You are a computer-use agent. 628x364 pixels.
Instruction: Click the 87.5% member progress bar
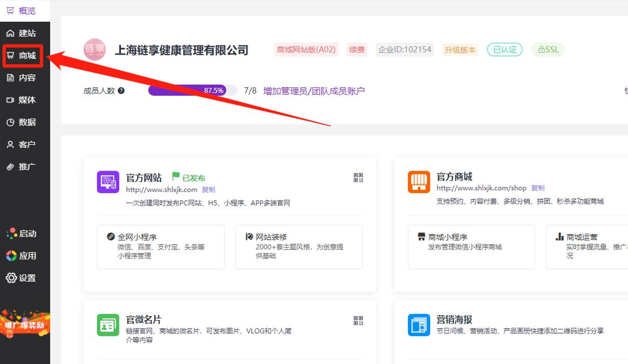pyautogui.click(x=192, y=90)
